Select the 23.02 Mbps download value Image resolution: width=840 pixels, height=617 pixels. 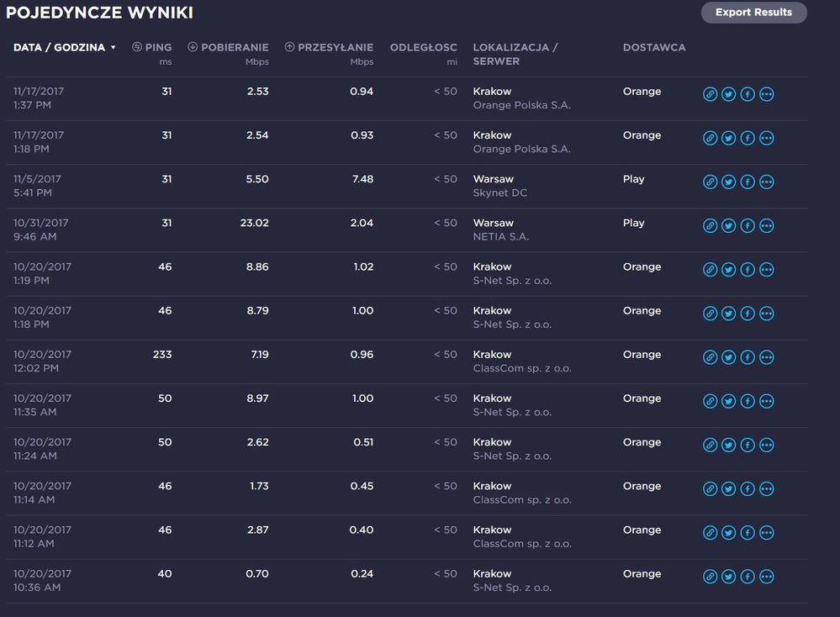click(x=255, y=223)
